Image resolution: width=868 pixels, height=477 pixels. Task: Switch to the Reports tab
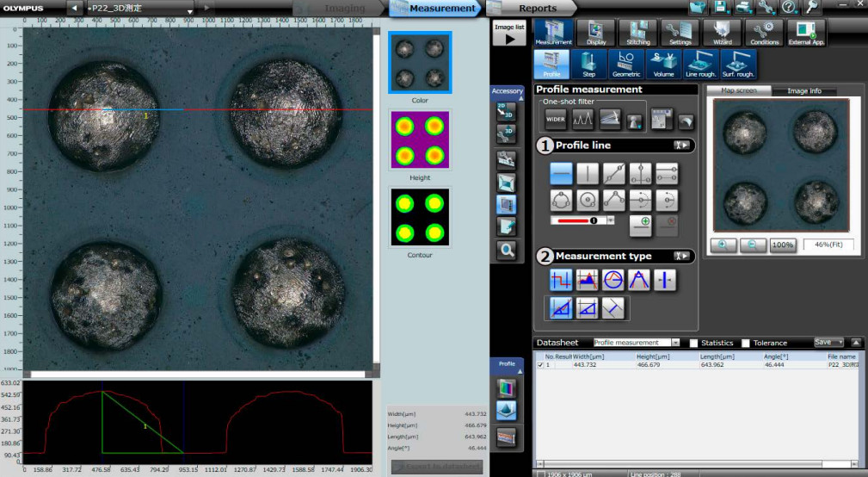pos(538,9)
